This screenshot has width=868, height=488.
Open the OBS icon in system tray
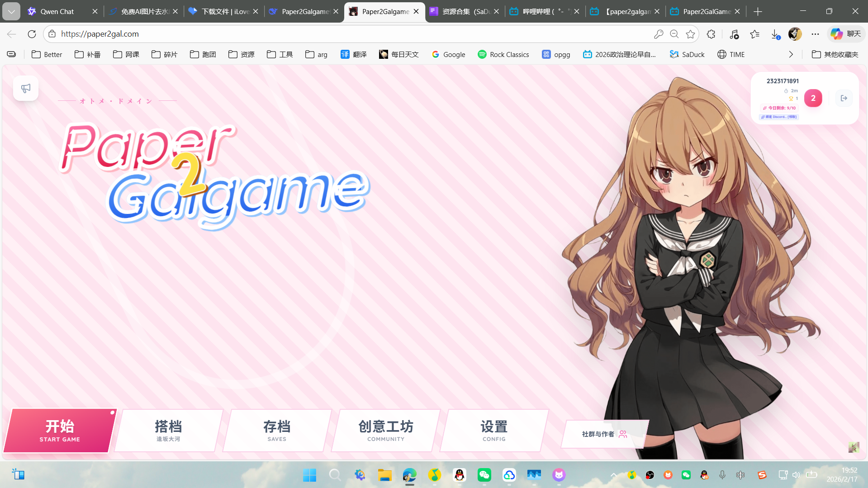pyautogui.click(x=650, y=475)
